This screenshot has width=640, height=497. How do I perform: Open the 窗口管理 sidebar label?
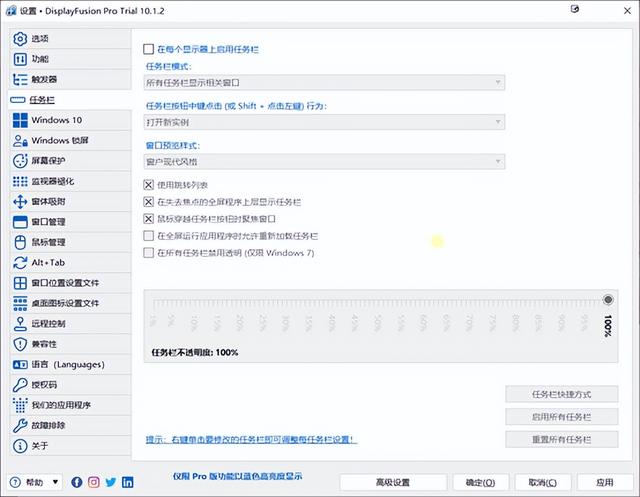point(48,222)
